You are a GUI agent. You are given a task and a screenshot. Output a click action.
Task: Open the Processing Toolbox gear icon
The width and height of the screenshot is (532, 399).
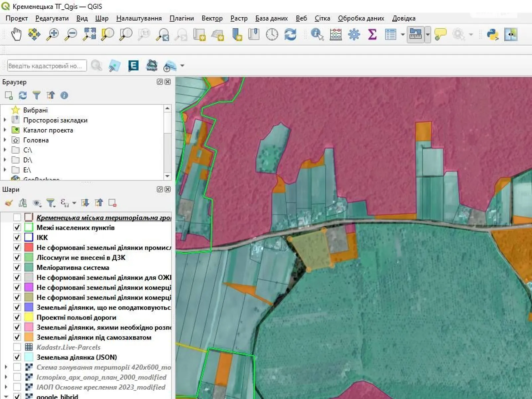click(354, 34)
